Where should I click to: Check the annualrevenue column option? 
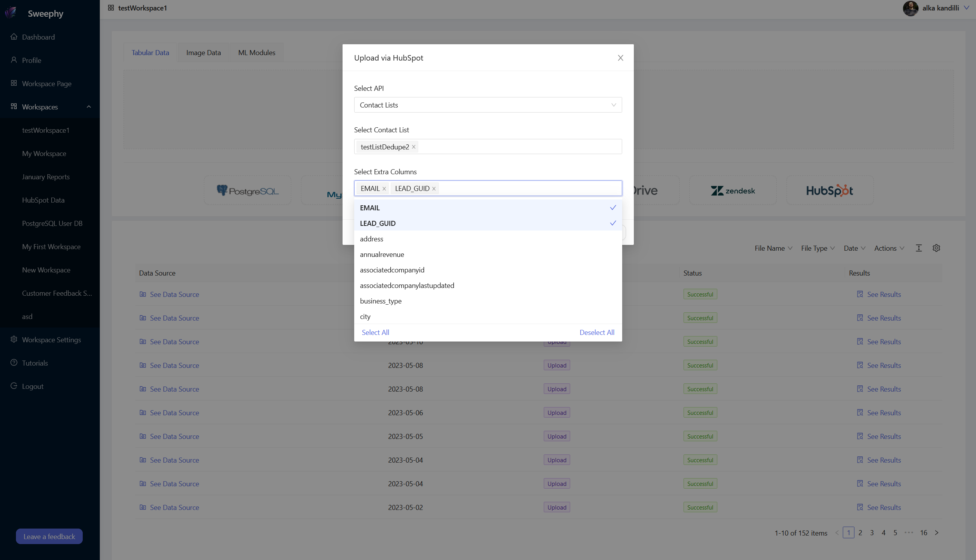tap(382, 254)
